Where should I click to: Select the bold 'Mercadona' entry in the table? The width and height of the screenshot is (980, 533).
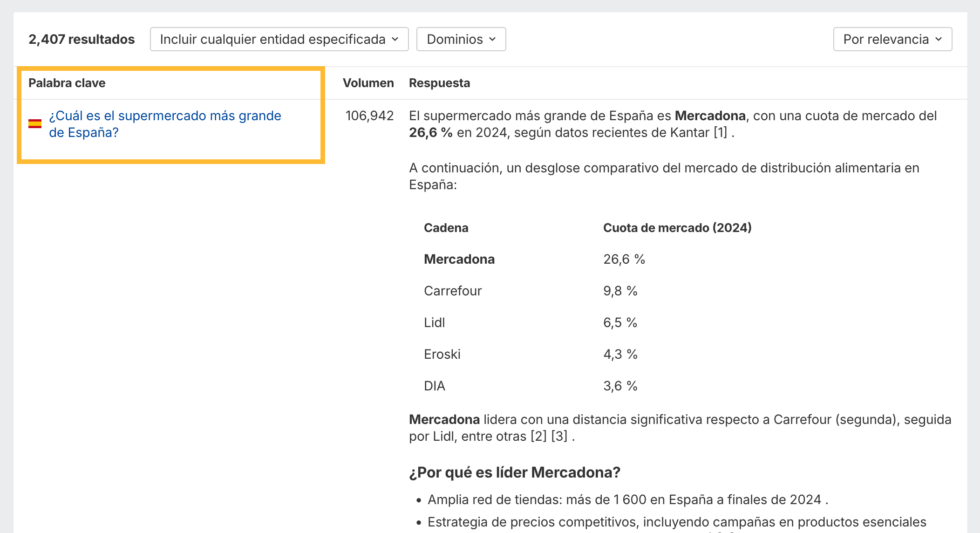[x=459, y=259]
